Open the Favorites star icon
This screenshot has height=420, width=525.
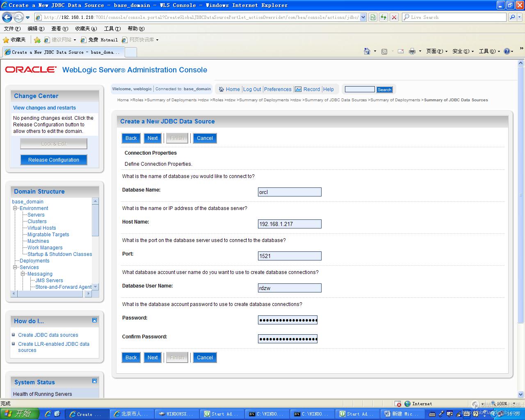6,40
